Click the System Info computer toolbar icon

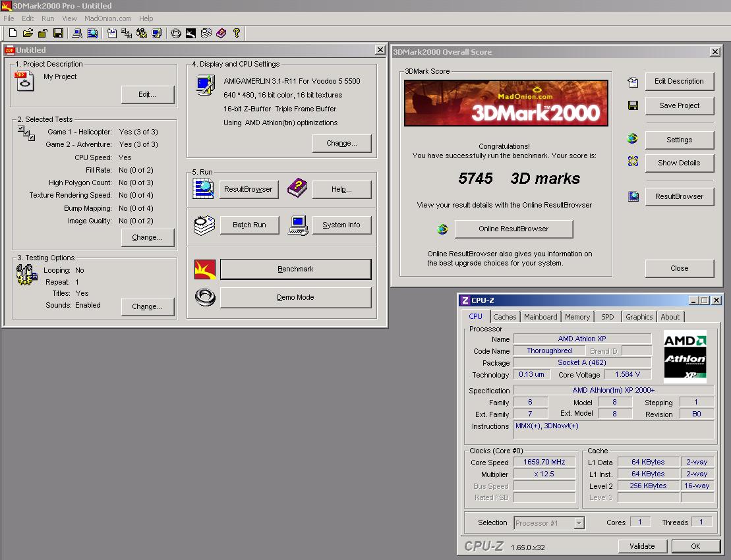(77, 33)
